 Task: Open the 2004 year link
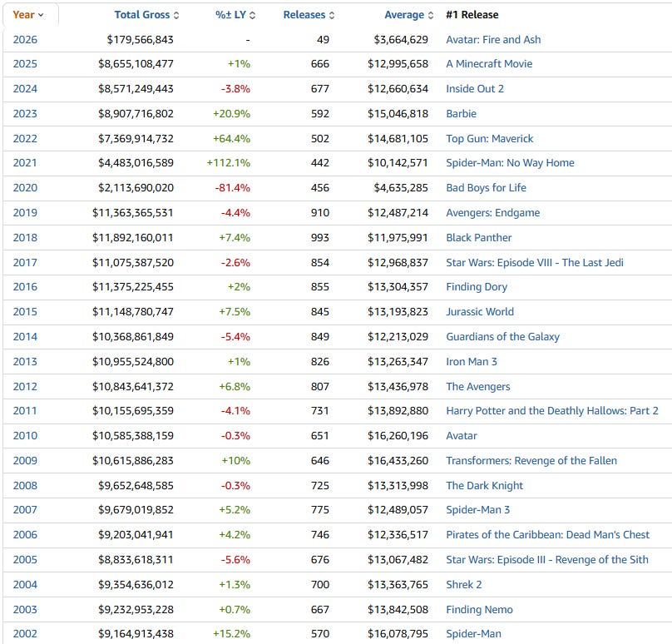(x=25, y=584)
